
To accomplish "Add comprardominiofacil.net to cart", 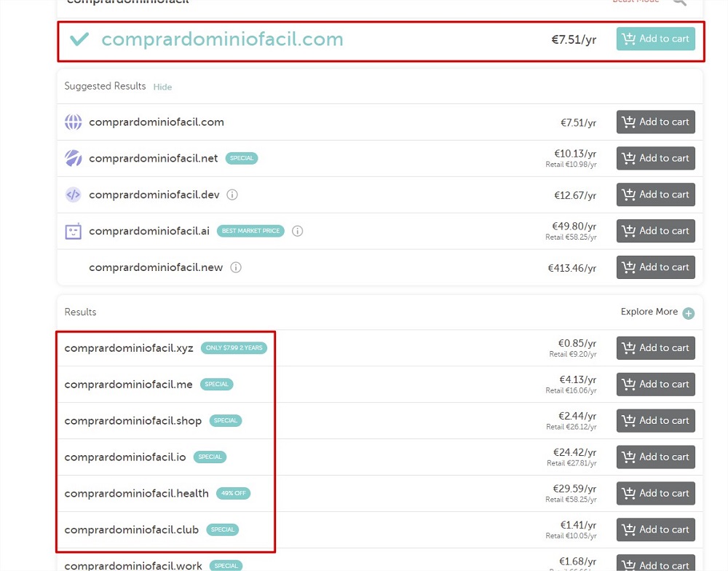I will click(x=656, y=158).
